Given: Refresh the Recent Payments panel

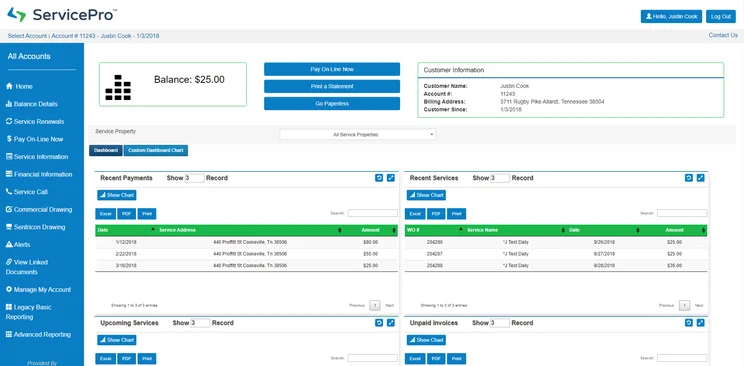Looking at the screenshot, I should tap(379, 178).
